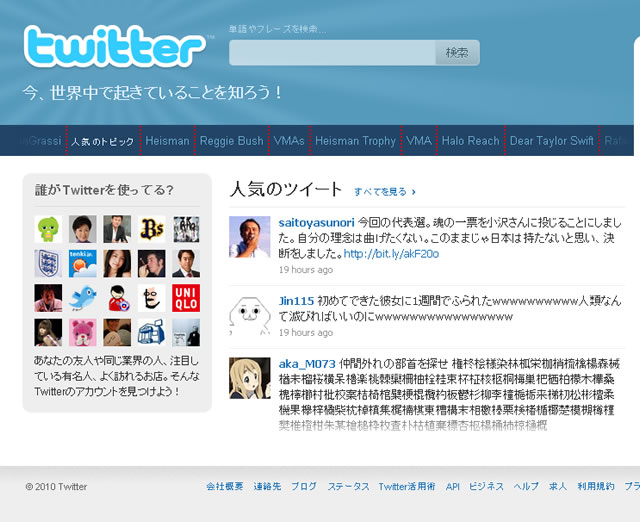Image resolution: width=640 pixels, height=522 pixels.
Task: Open Jin115 username link
Action: click(x=296, y=301)
